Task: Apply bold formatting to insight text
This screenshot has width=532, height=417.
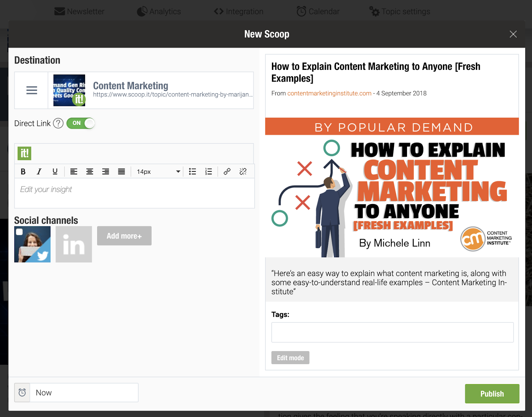Action: coord(23,171)
